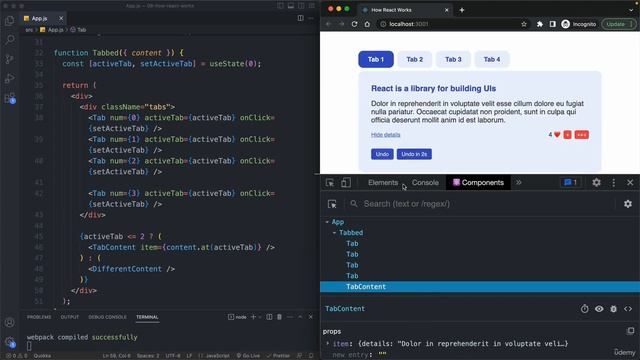
Task: Activate the DevTools element inspect tool
Action: [x=330, y=183]
